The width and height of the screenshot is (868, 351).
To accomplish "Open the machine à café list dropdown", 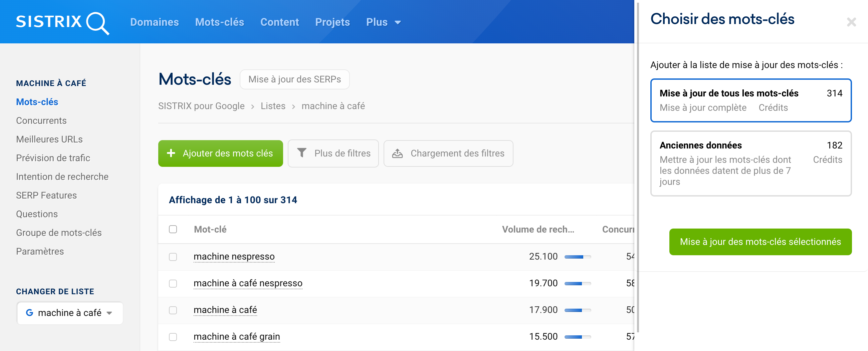I will coord(70,313).
